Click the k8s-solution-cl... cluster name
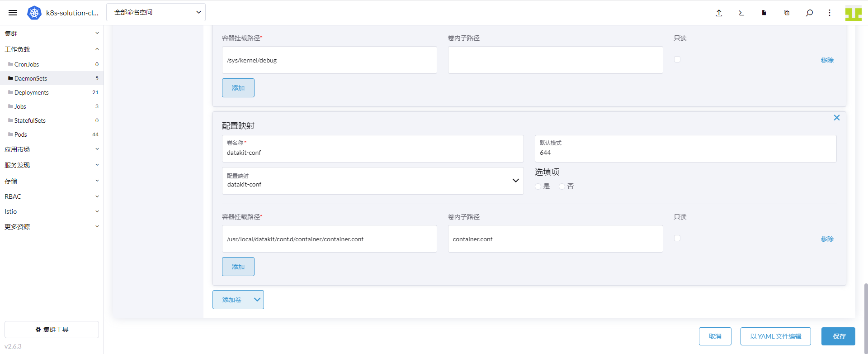The height and width of the screenshot is (354, 868). pos(72,13)
